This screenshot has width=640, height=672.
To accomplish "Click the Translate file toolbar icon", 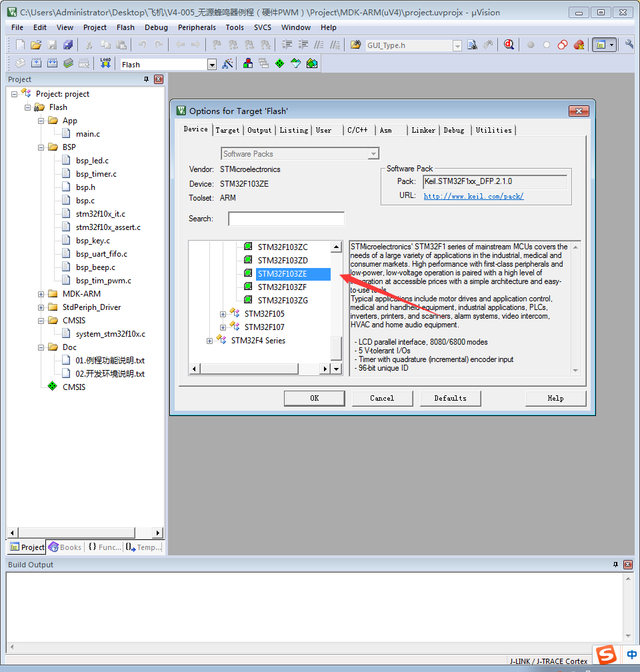I will coord(20,64).
